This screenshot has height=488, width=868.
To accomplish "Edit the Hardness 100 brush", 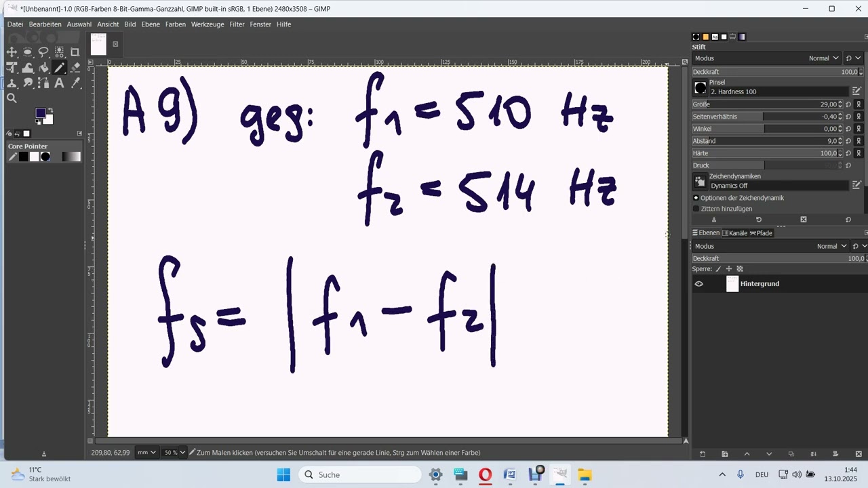I will pyautogui.click(x=856, y=91).
